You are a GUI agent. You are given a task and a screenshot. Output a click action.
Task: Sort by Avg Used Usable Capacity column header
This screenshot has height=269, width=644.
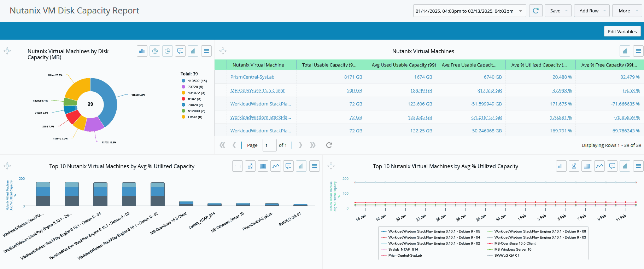[401, 65]
